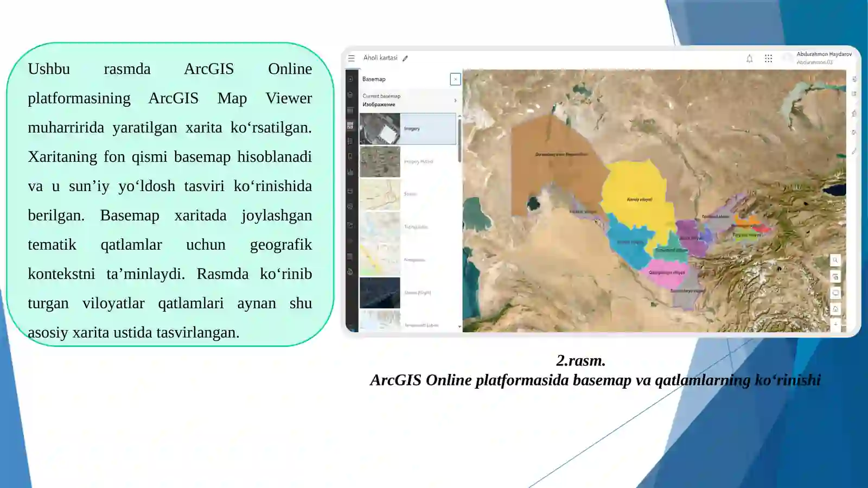
Task: Open the Filter icon in right toolbar
Action: pos(854,113)
